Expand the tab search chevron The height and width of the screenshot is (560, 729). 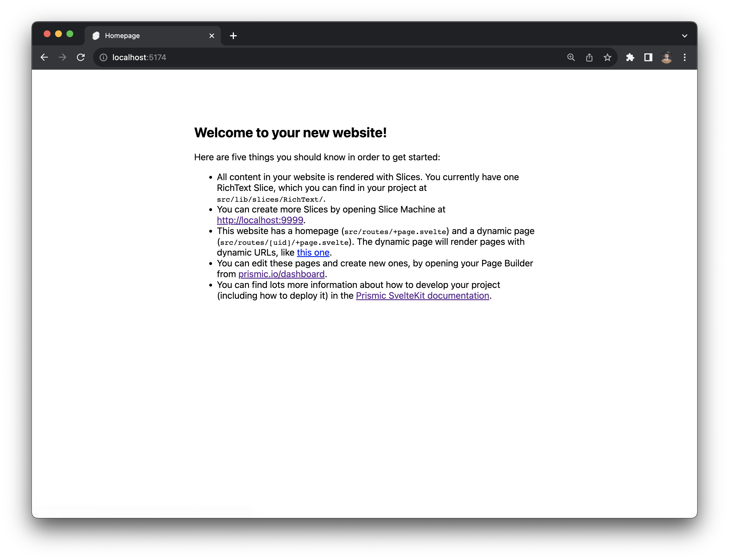click(x=685, y=36)
